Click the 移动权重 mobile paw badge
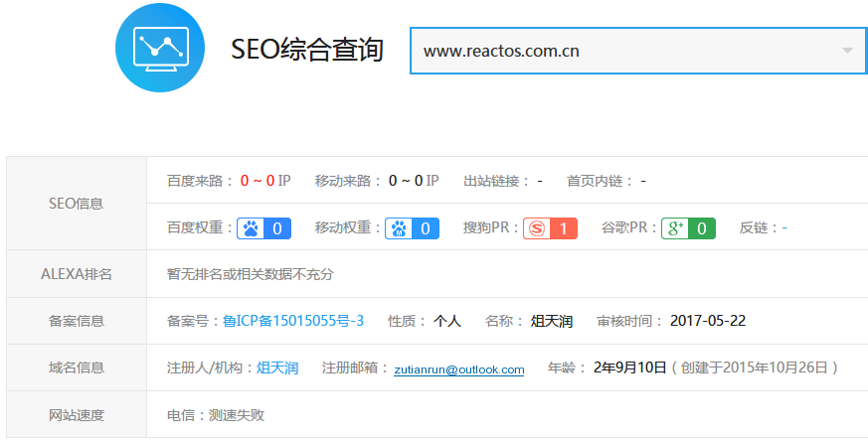Screen dimensions: 868x441 [412, 228]
